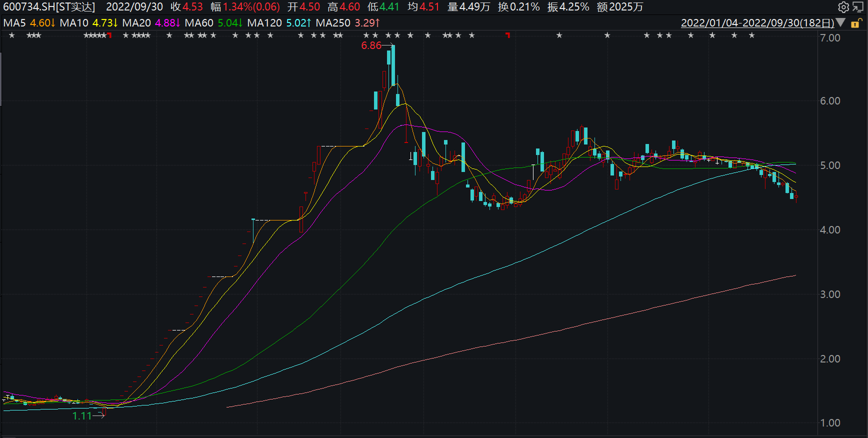Click the red flag next to the five-star cluster
Screen dimensions: 868x438
point(109,35)
